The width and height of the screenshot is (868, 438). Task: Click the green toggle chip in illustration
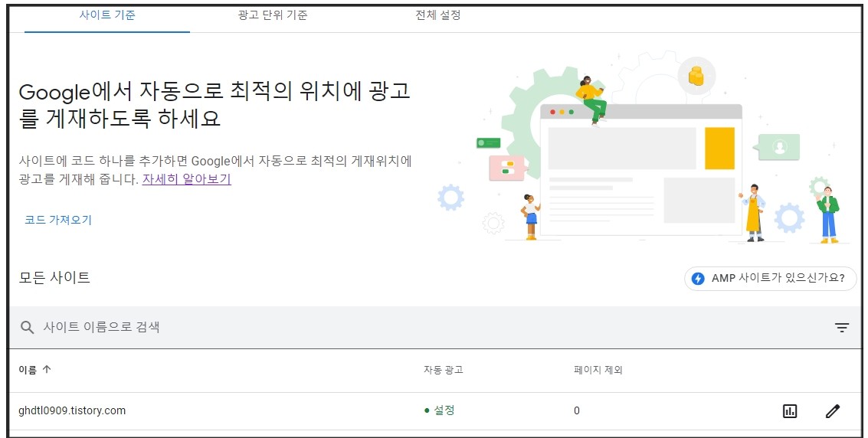(488, 143)
